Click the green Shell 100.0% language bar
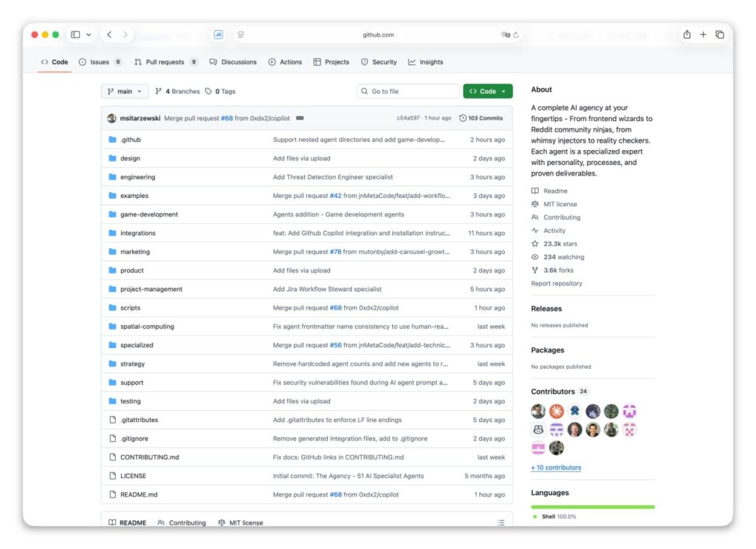The width and height of the screenshot is (756, 549). [594, 506]
